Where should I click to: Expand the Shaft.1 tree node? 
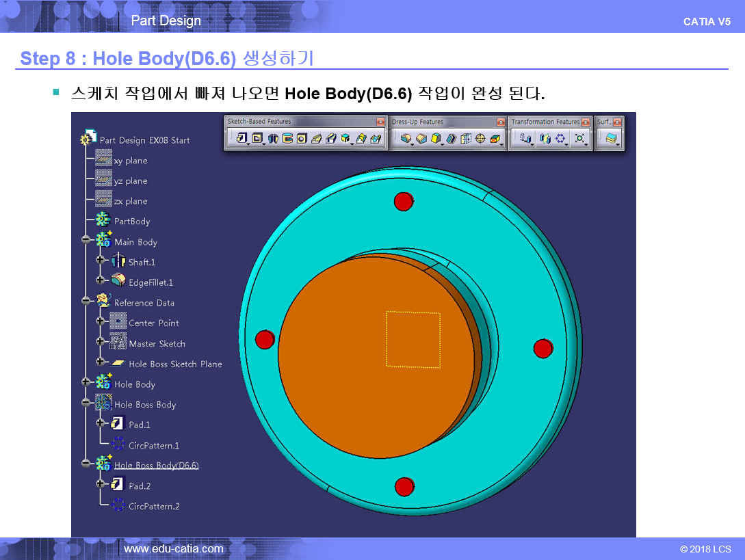coord(100,261)
